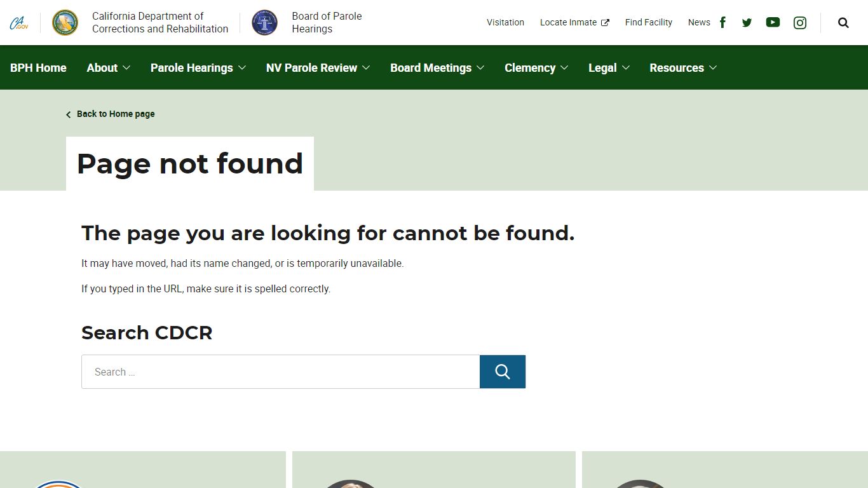The width and height of the screenshot is (868, 488).
Task: Click the Board of Parole Hearings seal
Action: point(264,22)
